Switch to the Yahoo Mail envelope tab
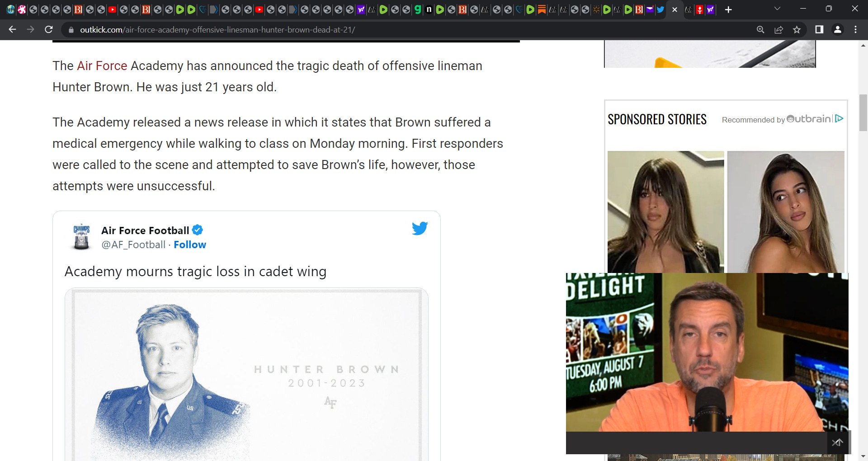Viewport: 868px width, 461px height. pyautogui.click(x=649, y=9)
